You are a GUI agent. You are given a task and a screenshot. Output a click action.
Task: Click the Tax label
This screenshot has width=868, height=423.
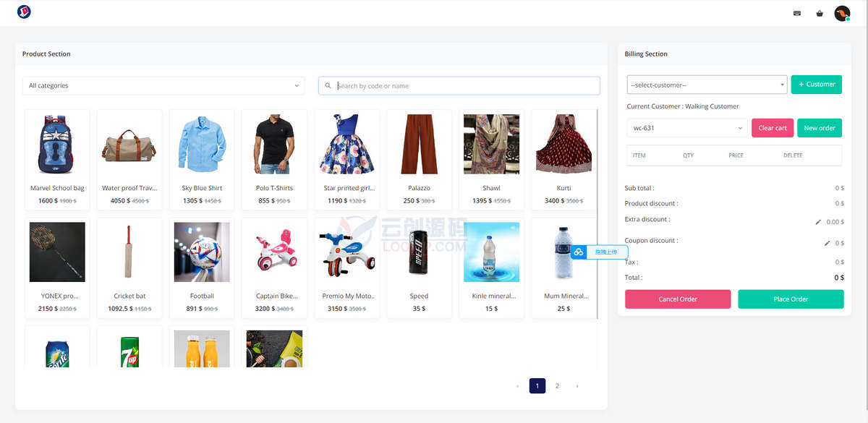click(631, 262)
